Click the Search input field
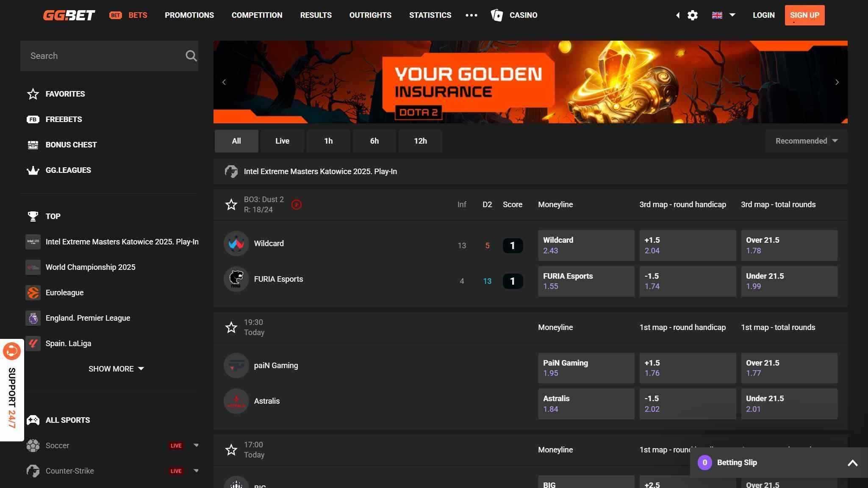The height and width of the screenshot is (488, 868). point(109,56)
